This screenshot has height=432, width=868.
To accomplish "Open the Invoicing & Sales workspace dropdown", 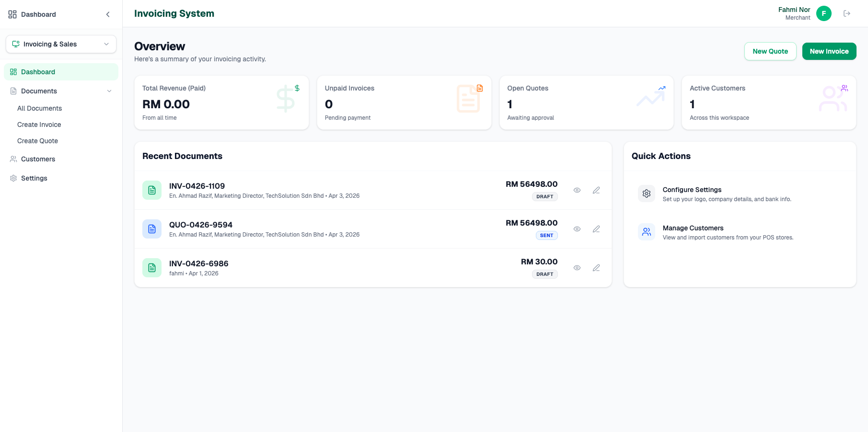I will [61, 44].
